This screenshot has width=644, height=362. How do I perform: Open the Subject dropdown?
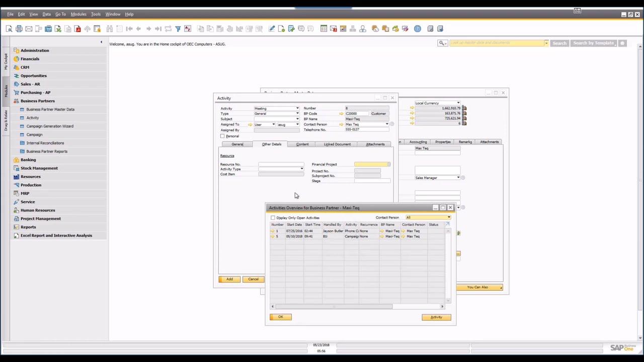[297, 119]
